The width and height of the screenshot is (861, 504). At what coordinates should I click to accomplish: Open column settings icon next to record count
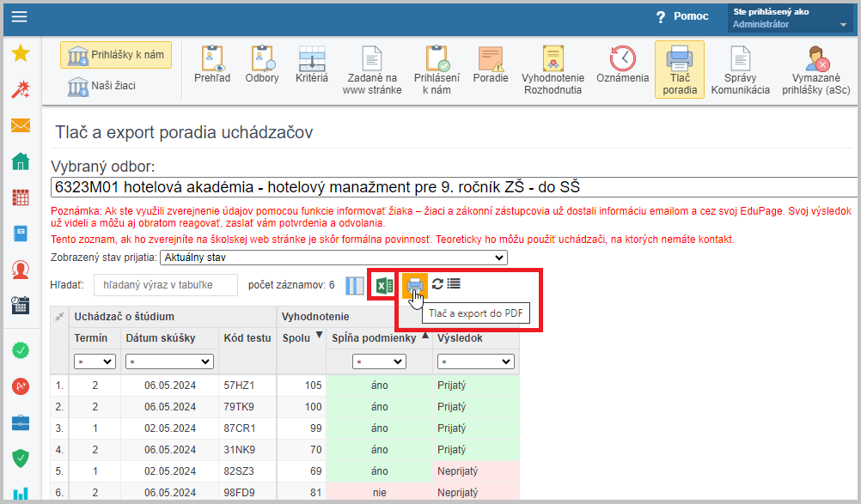click(x=354, y=285)
